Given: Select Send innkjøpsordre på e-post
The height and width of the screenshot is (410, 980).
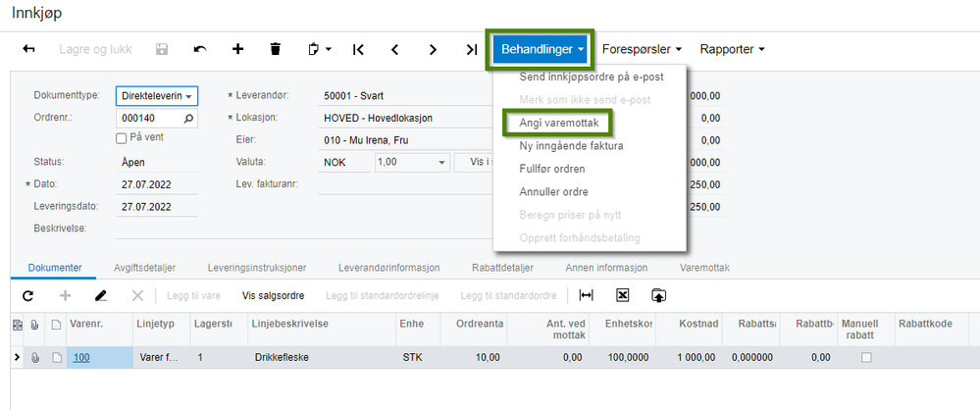Looking at the screenshot, I should [592, 77].
